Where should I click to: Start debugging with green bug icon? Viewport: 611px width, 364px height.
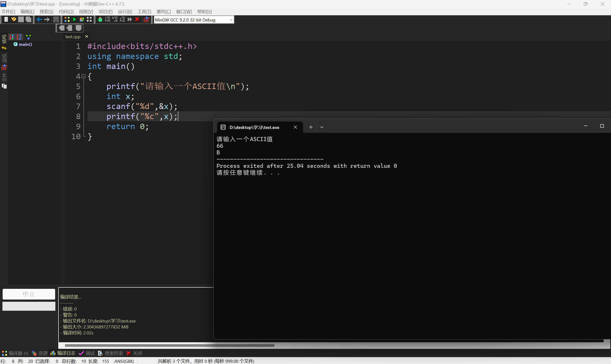tap(100, 20)
